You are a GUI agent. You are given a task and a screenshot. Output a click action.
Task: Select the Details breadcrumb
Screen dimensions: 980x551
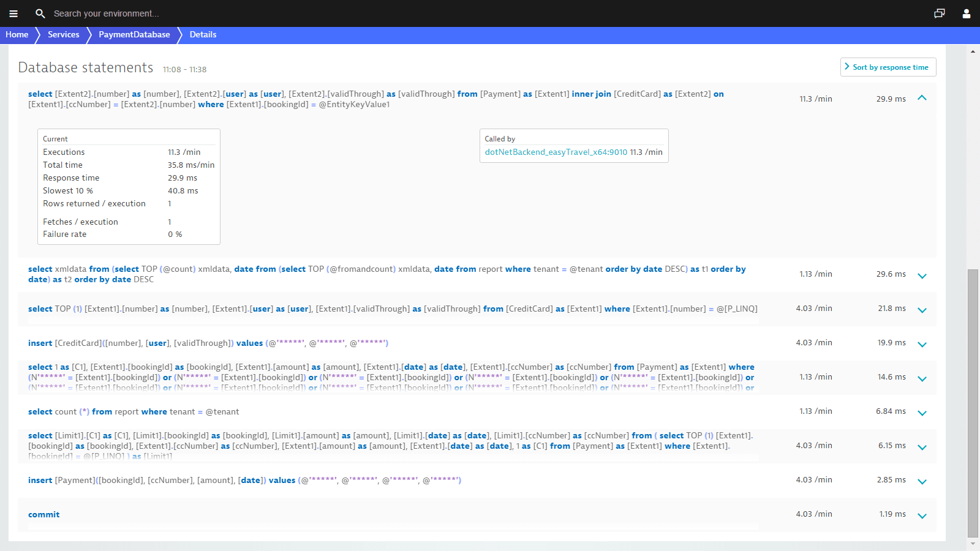pos(203,35)
